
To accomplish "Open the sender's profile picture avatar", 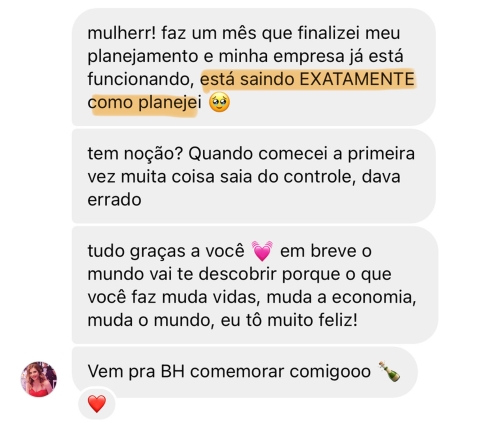I will coord(39,379).
